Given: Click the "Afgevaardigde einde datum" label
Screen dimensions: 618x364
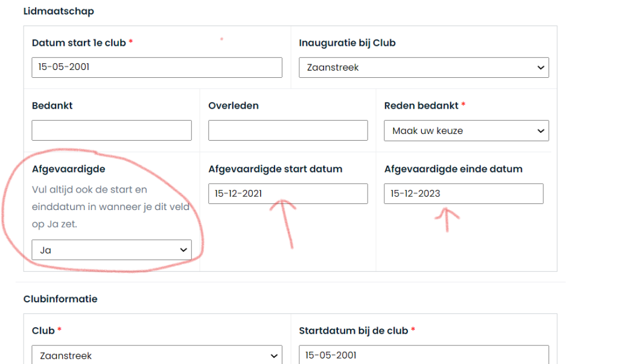Looking at the screenshot, I should click(x=453, y=169).
